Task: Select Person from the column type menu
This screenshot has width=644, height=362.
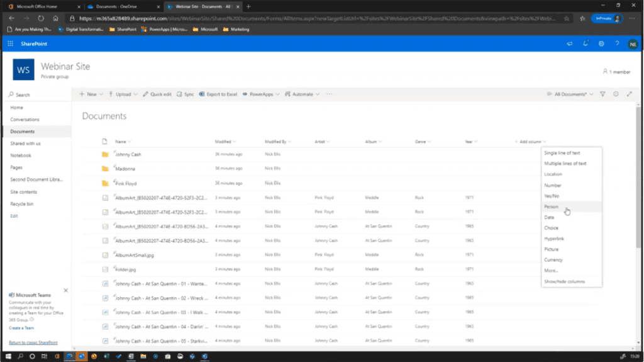Action: click(x=551, y=206)
